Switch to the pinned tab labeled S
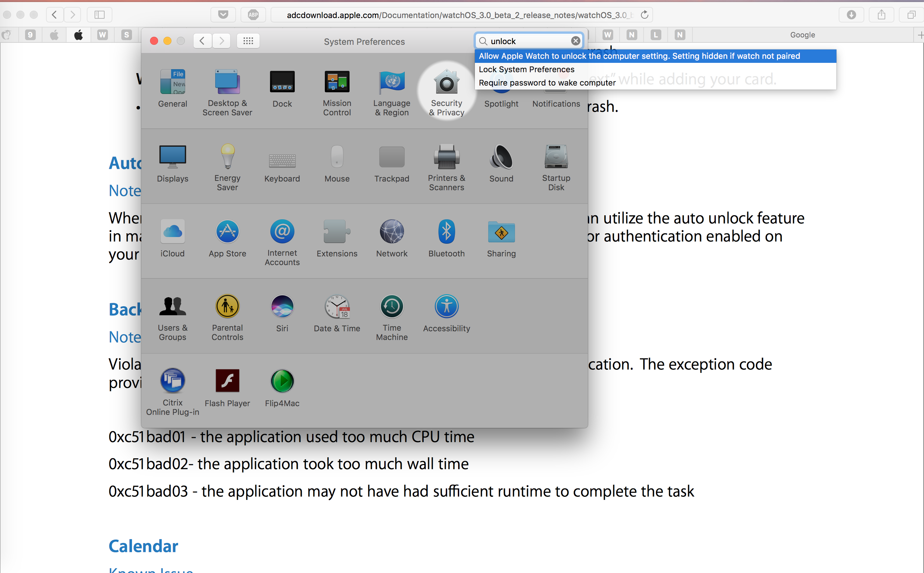The width and height of the screenshot is (924, 573). 127,35
